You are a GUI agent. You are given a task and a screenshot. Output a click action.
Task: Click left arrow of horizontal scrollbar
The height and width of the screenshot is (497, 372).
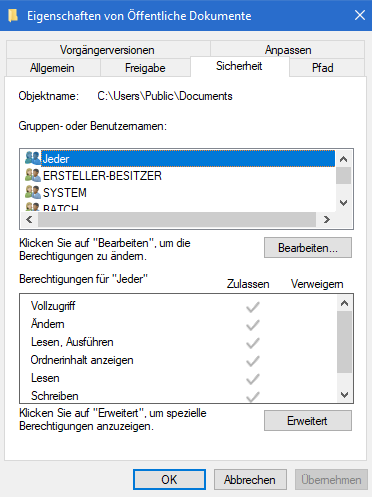coord(29,219)
